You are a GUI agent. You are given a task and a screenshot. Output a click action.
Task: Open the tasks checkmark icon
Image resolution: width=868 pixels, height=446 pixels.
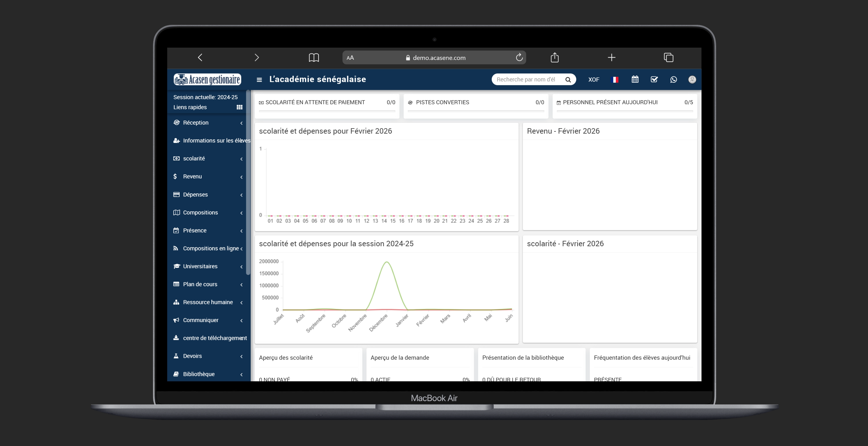654,79
